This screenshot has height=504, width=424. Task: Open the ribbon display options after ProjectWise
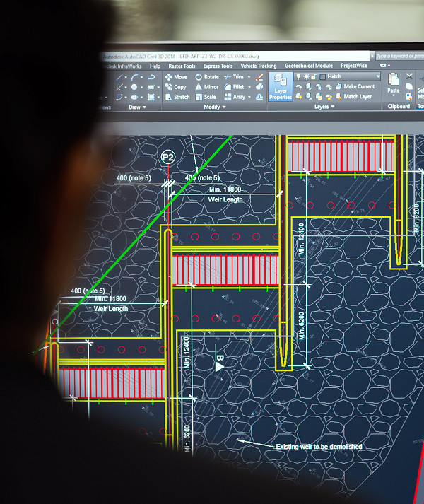tap(385, 65)
